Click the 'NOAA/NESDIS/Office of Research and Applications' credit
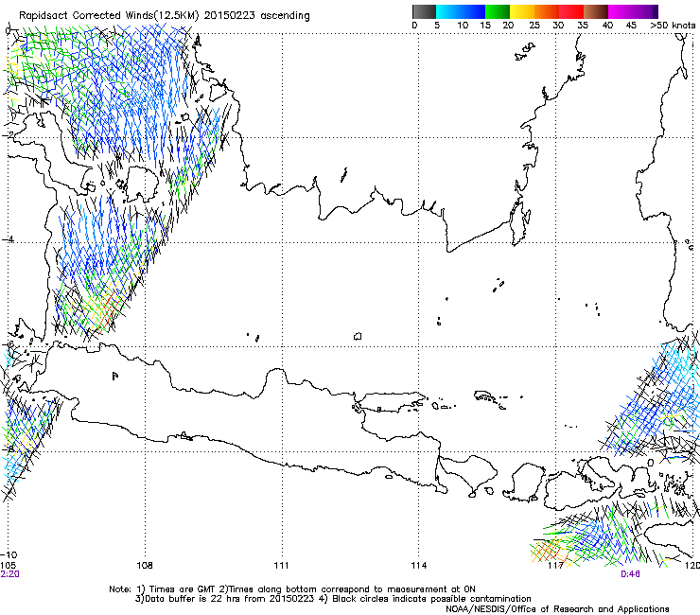The image size is (700, 615). tap(557, 609)
